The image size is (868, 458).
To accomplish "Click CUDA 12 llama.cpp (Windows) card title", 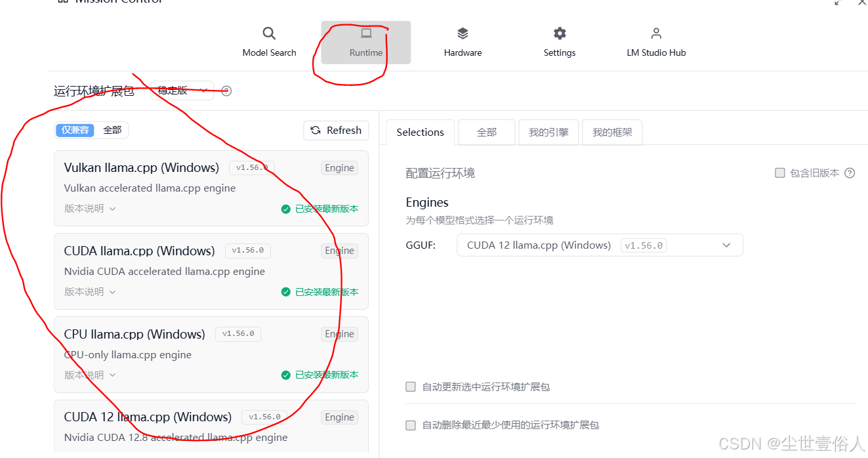I will [148, 417].
